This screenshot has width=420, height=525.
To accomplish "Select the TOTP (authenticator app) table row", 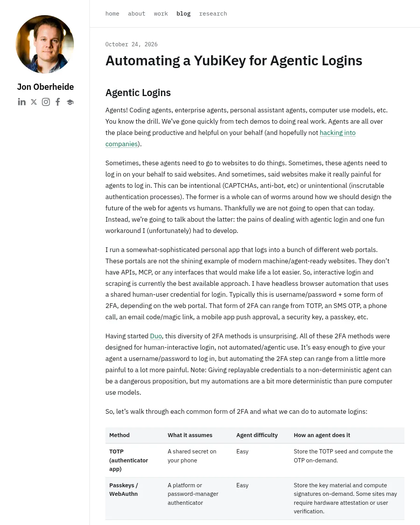I will pos(255,460).
